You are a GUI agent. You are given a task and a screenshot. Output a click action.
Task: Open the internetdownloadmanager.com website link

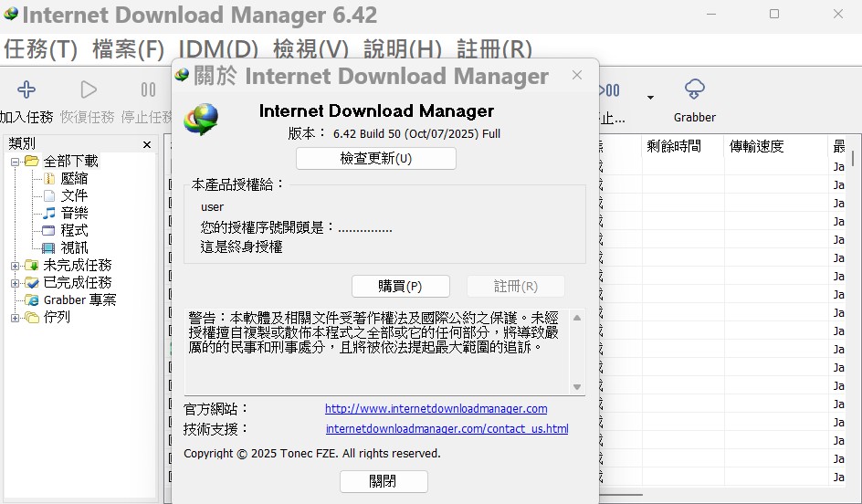click(436, 408)
